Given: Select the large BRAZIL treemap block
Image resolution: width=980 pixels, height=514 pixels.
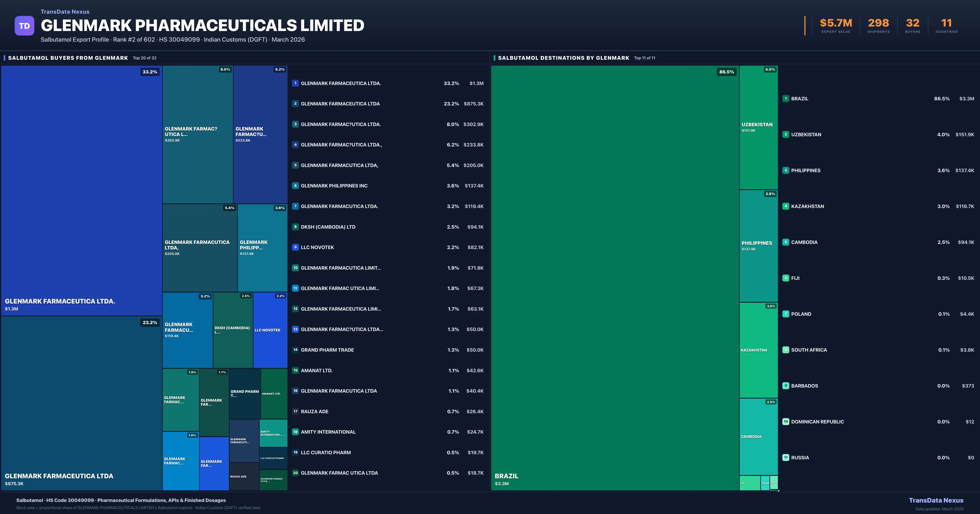Looking at the screenshot, I should coord(614,278).
